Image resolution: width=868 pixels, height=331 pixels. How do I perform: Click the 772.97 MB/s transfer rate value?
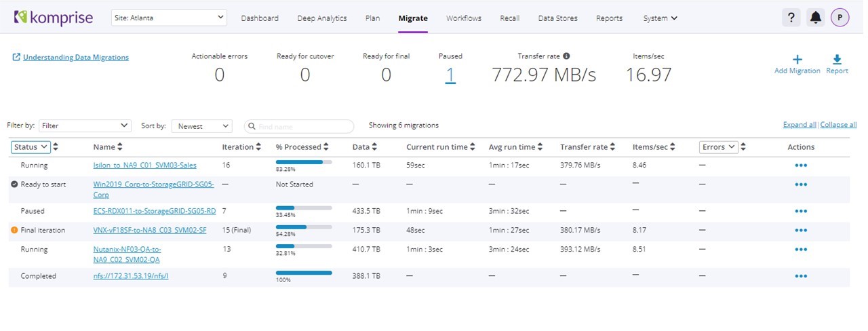pos(544,75)
